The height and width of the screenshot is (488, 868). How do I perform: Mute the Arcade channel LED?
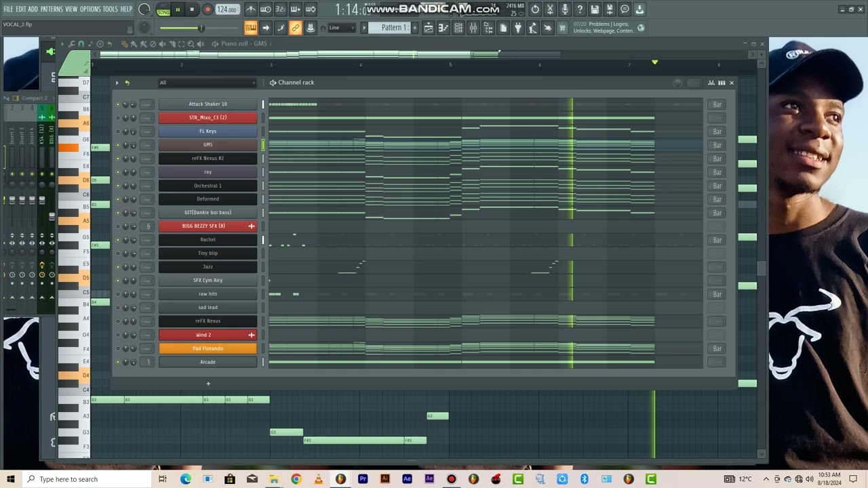coord(118,362)
